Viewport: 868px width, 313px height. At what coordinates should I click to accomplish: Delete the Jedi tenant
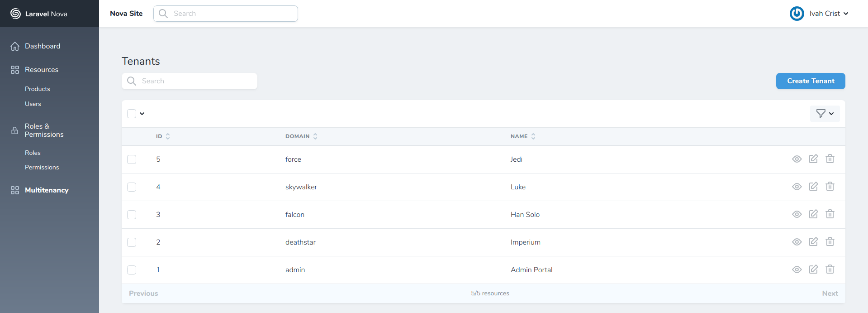830,159
